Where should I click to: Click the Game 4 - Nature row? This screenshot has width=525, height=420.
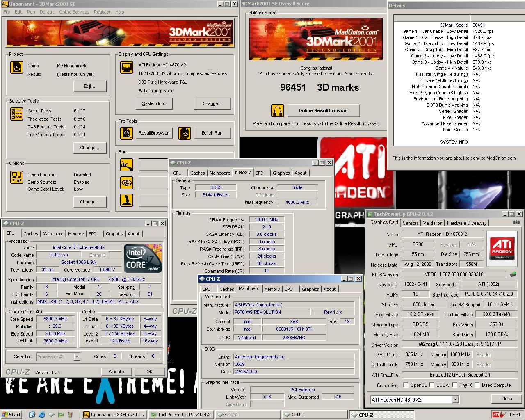pos(459,68)
